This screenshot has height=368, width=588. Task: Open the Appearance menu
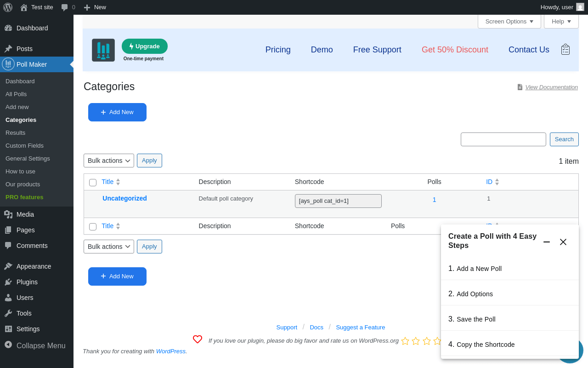pos(37,266)
